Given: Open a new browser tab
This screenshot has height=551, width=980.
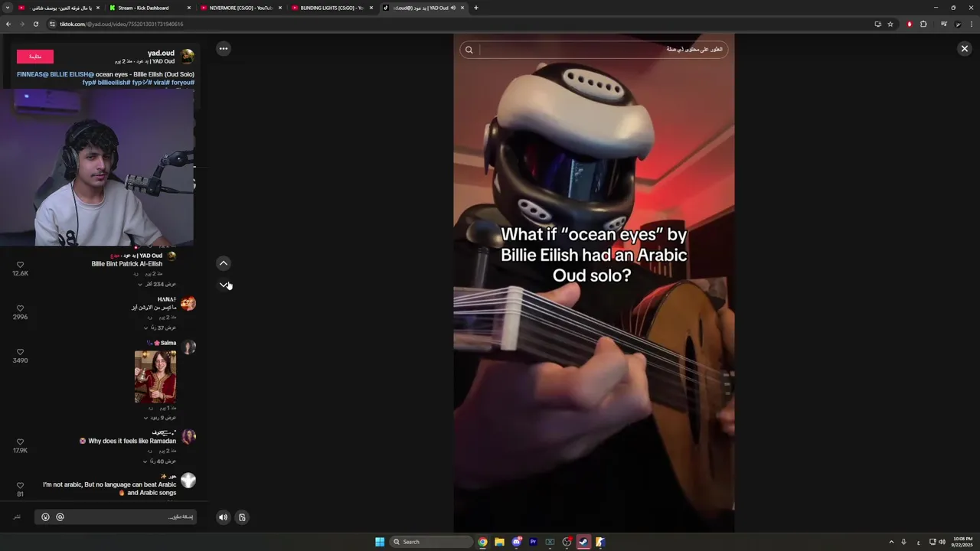Looking at the screenshot, I should click(x=476, y=8).
